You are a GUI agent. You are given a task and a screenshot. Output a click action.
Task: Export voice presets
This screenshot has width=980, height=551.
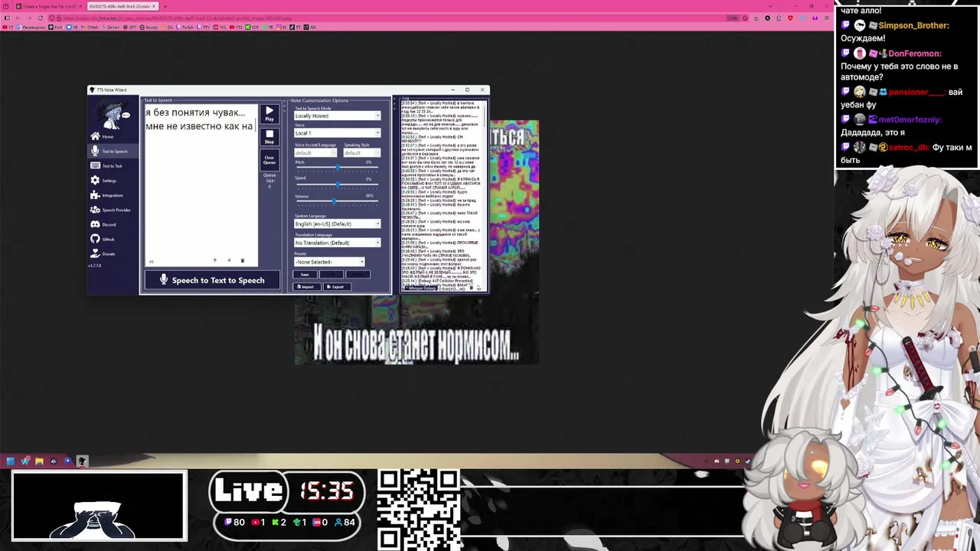coord(337,287)
